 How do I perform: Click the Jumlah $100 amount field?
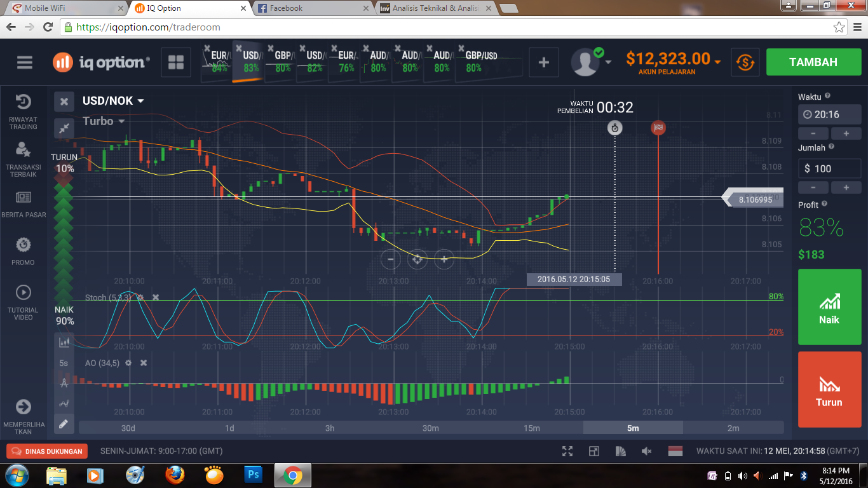pos(830,168)
